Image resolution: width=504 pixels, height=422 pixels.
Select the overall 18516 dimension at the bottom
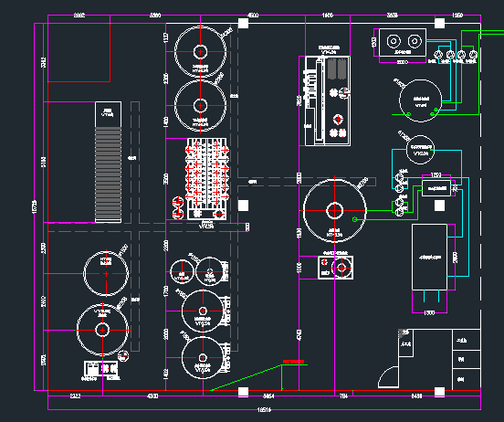pos(264,409)
